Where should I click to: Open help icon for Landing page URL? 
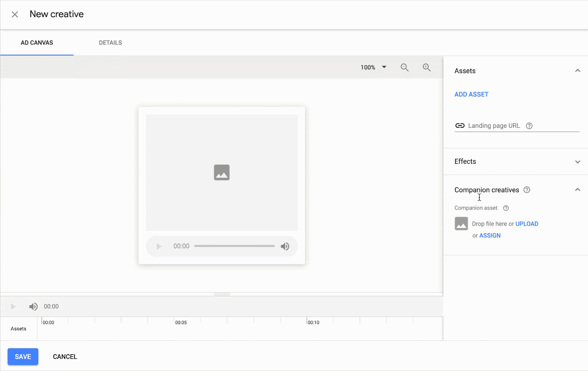[x=529, y=126]
